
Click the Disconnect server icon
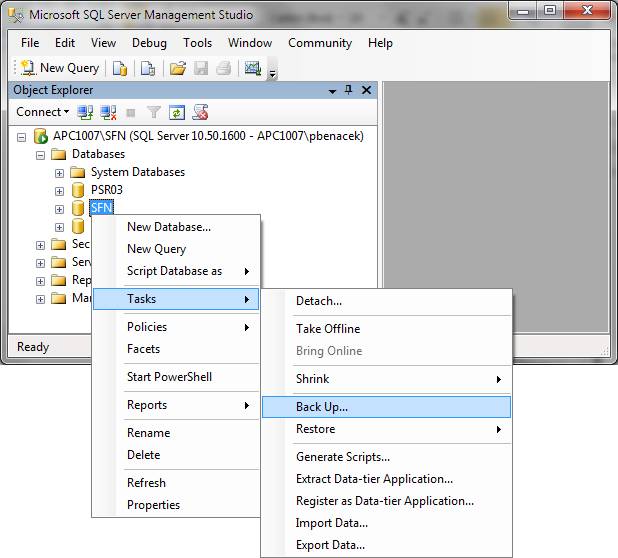point(108,112)
